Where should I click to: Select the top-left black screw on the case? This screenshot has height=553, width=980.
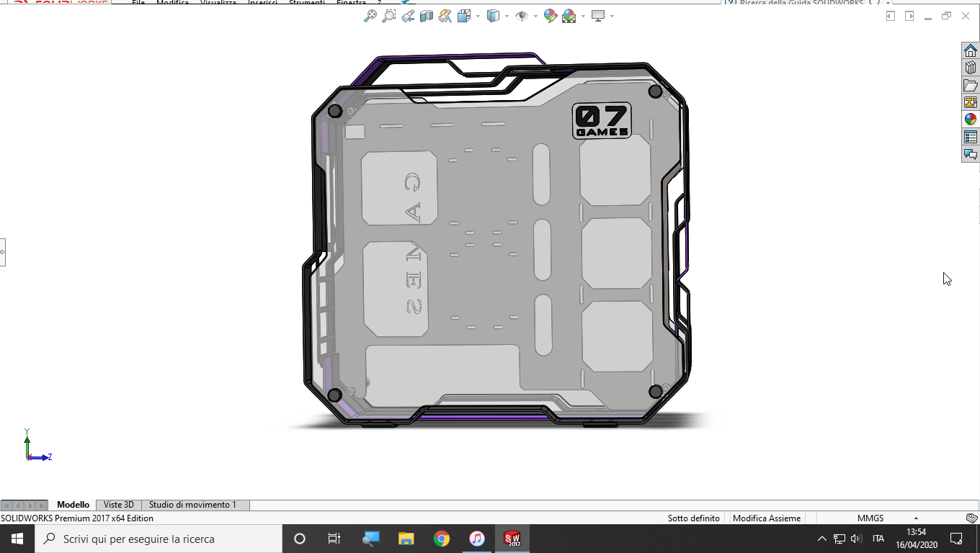click(334, 111)
